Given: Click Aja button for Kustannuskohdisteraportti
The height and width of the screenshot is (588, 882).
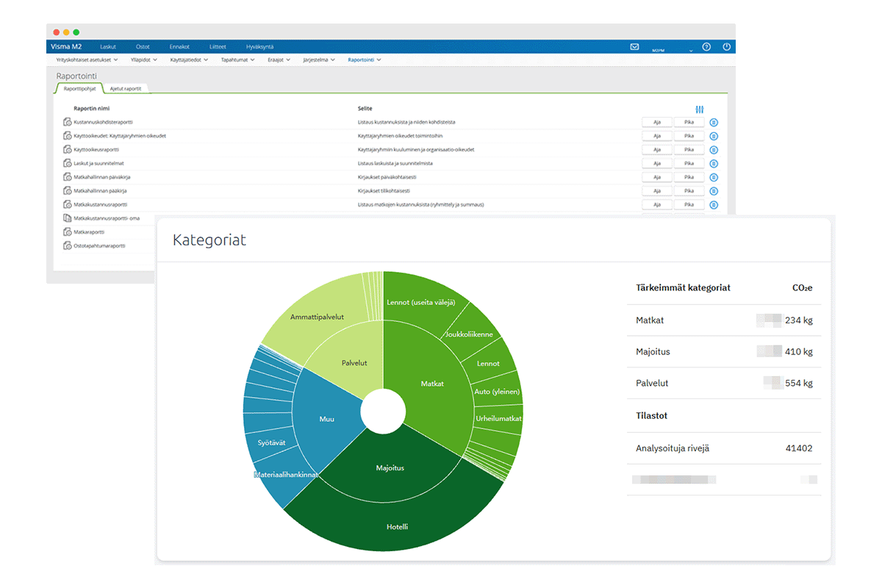Looking at the screenshot, I should coord(657,122).
